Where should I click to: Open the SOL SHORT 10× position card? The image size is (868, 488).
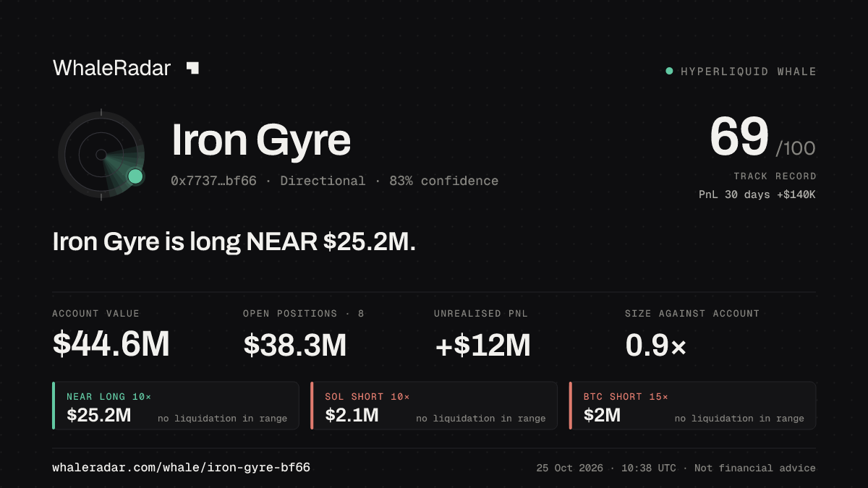click(x=434, y=406)
